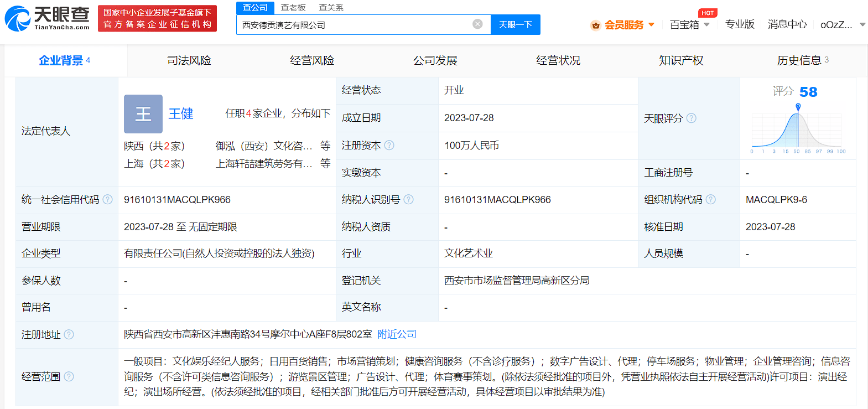Click help icon next to 注册资本
This screenshot has width=868, height=409.
click(389, 146)
